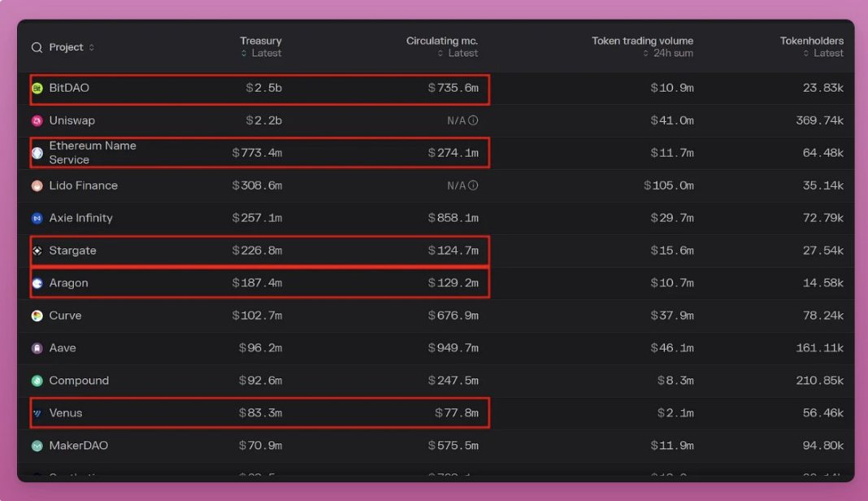Viewport: 868px width, 501px height.
Task: Click the info icon beside Uniswap N/A
Action: pyautogui.click(x=473, y=120)
